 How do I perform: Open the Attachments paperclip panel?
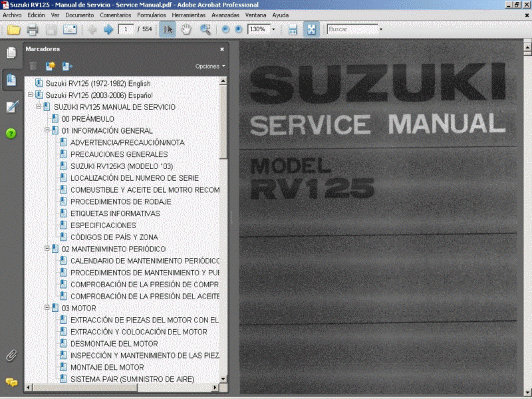[x=11, y=354]
